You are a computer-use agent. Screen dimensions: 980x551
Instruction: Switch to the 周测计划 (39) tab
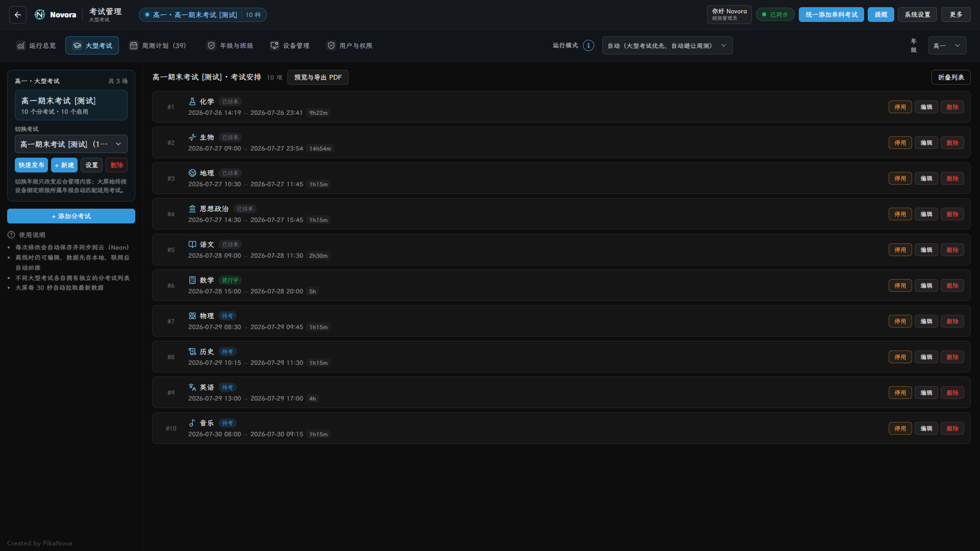click(x=158, y=45)
